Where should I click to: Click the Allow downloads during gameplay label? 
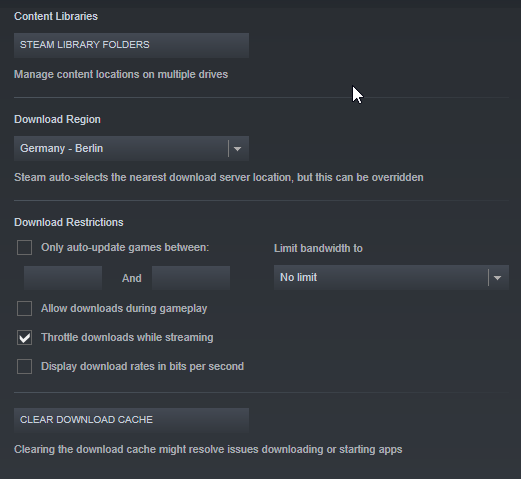pos(124,308)
